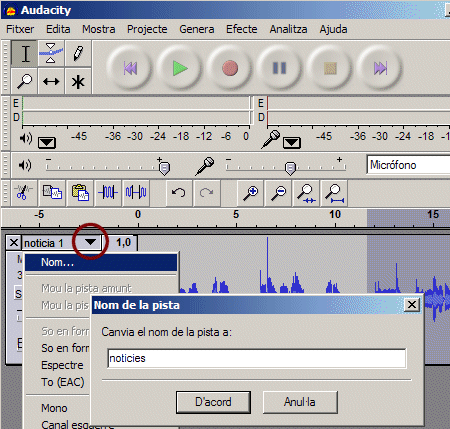
Task: Select the Zoom magnifier tool
Action: pyautogui.click(x=24, y=81)
